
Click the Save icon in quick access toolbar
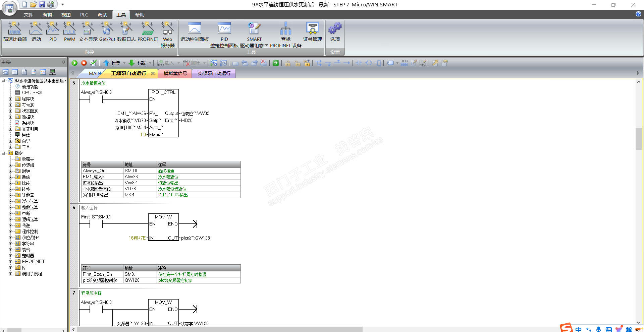[42, 4]
